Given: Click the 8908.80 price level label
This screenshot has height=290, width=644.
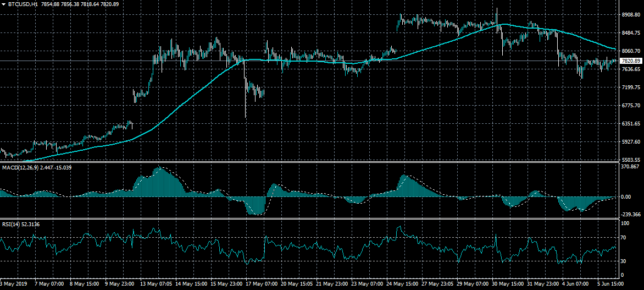Looking at the screenshot, I should 631,15.
